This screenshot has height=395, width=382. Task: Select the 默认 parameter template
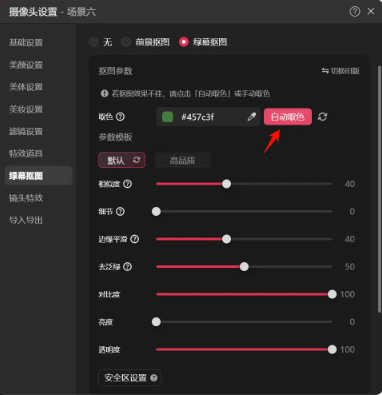(122, 160)
